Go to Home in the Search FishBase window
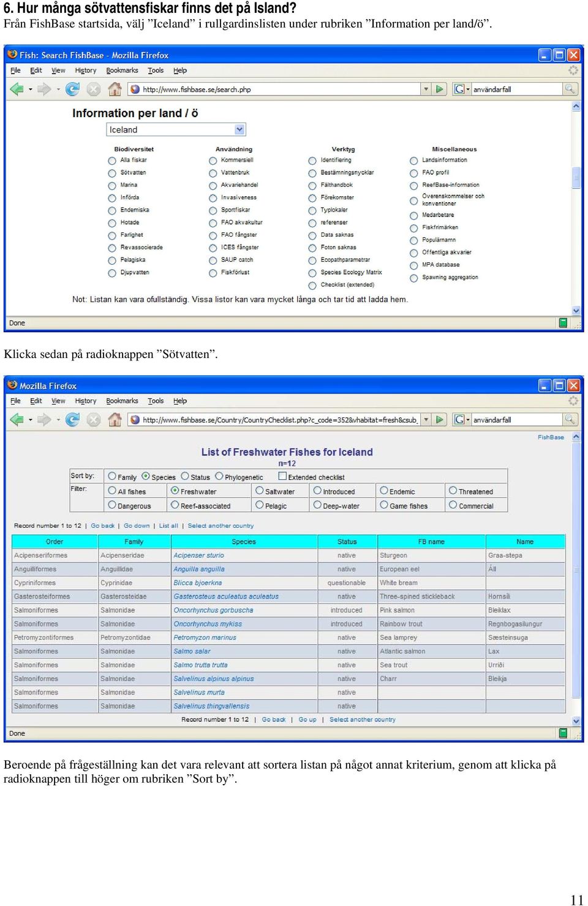588x906 pixels. click(115, 89)
